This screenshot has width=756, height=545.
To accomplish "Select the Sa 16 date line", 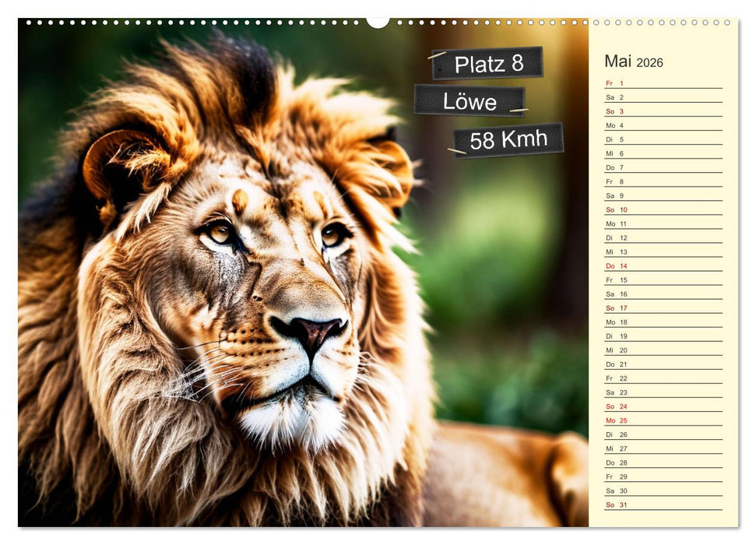I will [663, 294].
